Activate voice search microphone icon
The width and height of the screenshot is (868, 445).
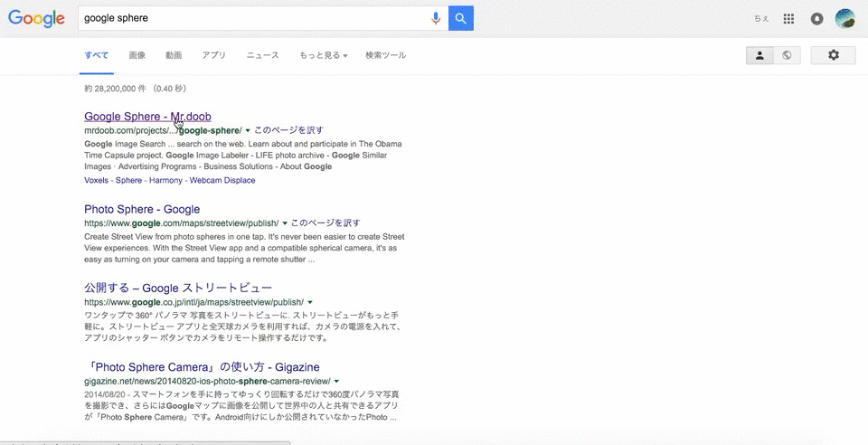coord(436,18)
